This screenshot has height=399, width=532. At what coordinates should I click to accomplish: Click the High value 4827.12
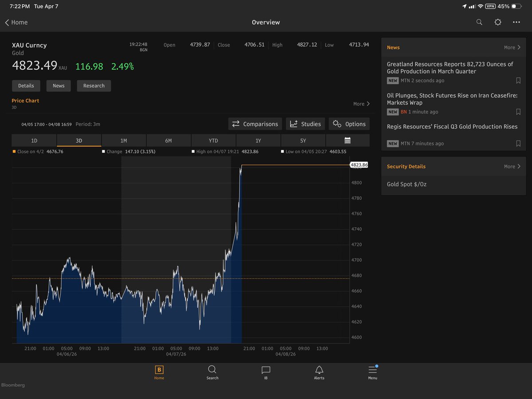tap(307, 45)
